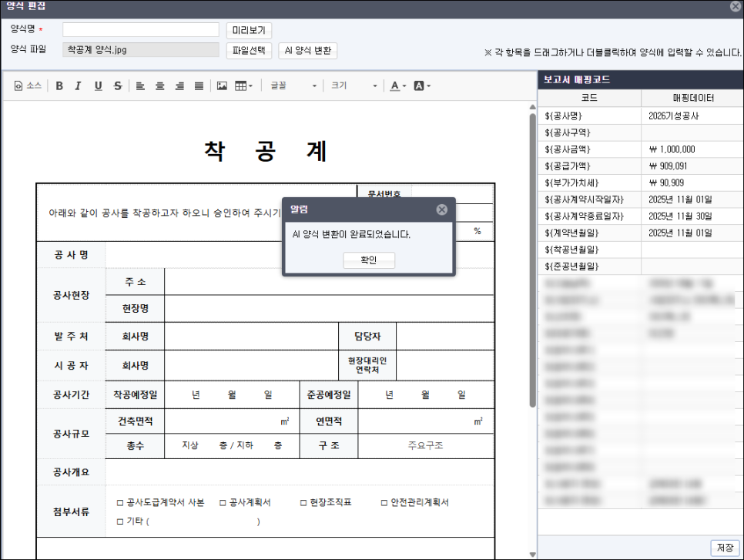Viewport: 744px width, 560px height.
Task: Click the AI 양식 변환 button
Action: [308, 50]
